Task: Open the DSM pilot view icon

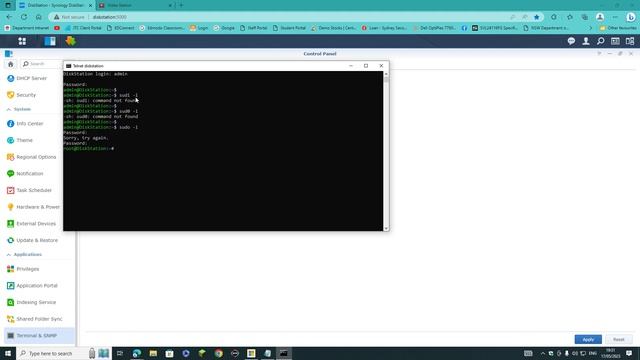Action: (x=630, y=41)
